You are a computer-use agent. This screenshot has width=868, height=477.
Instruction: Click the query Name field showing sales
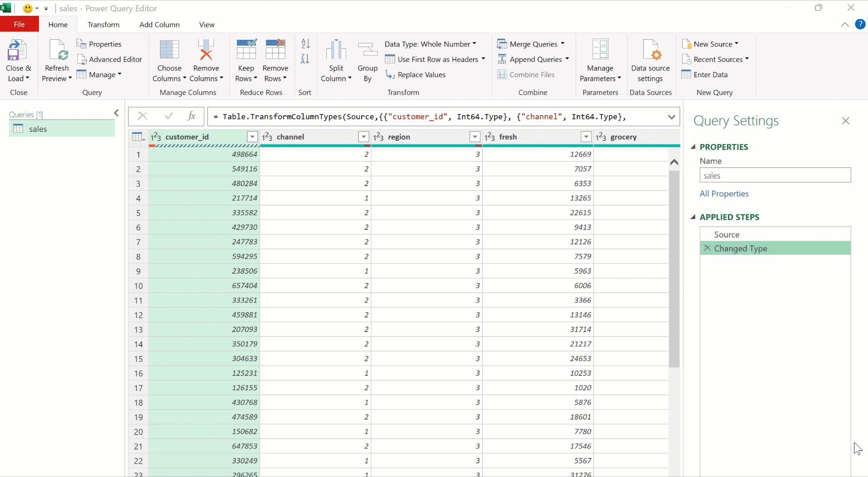(x=775, y=175)
